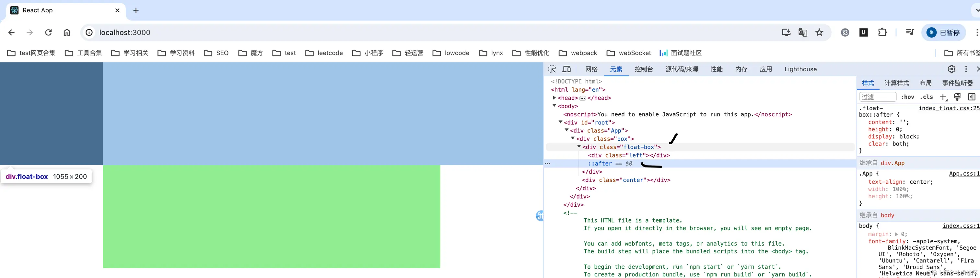
Task: Open the App.css:1 source link
Action: pyautogui.click(x=964, y=174)
